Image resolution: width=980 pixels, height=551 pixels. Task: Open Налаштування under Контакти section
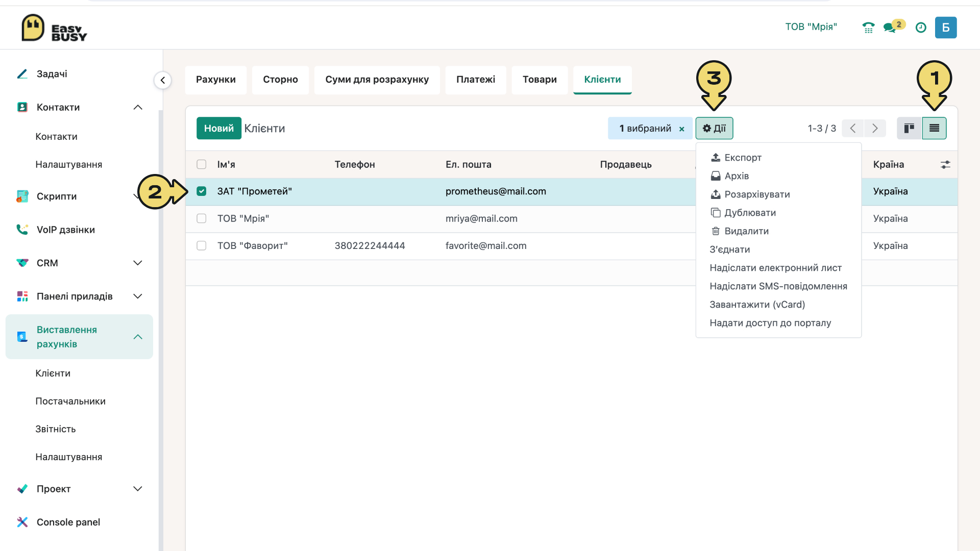tap(69, 165)
